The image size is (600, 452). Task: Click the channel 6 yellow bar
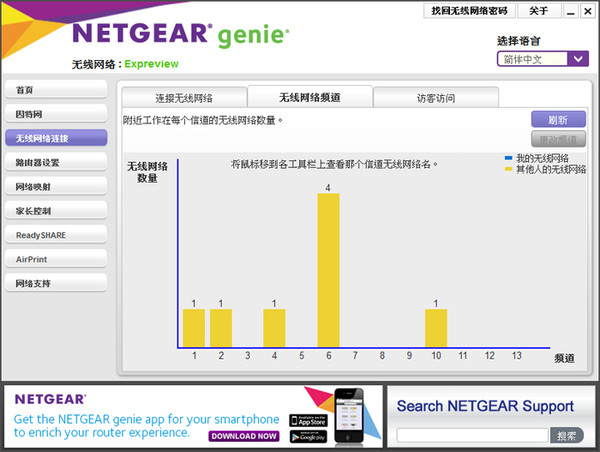(328, 270)
